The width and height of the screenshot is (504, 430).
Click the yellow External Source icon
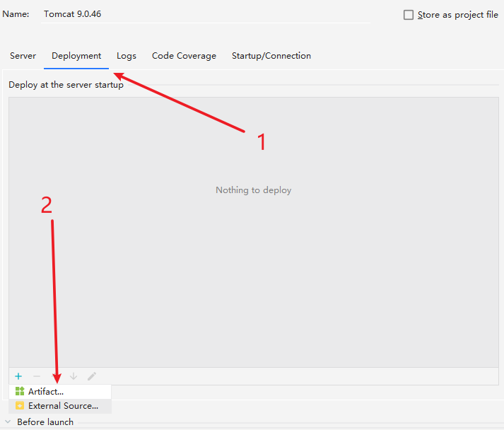coord(20,405)
